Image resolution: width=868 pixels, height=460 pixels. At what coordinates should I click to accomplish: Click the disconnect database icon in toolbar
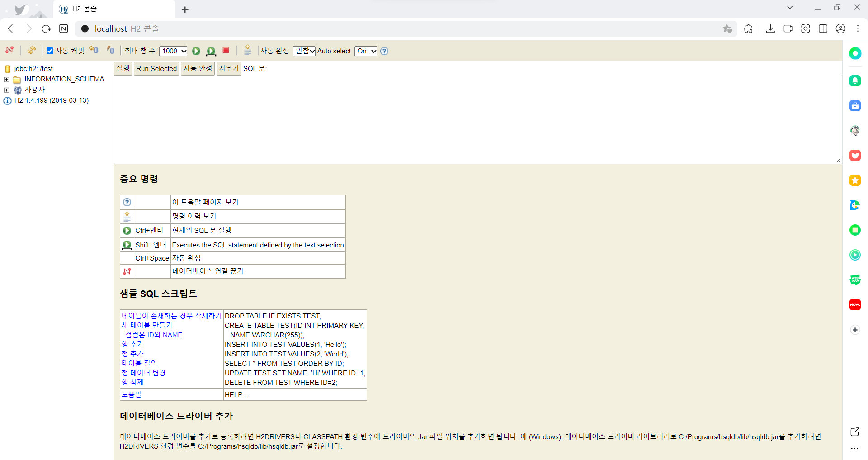(9, 50)
